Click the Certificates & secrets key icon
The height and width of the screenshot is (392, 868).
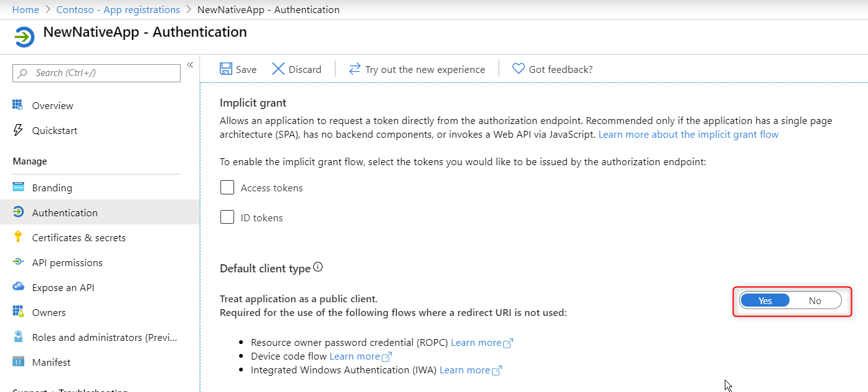(x=19, y=237)
